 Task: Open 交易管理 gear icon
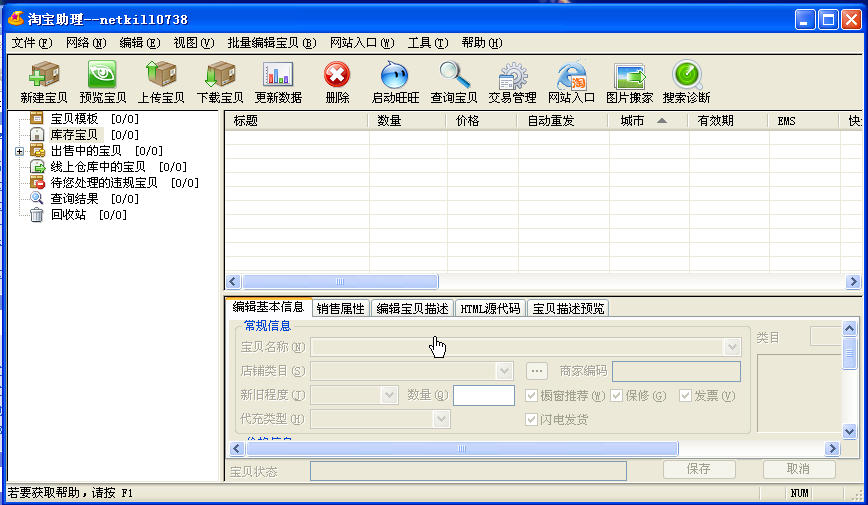click(x=513, y=75)
